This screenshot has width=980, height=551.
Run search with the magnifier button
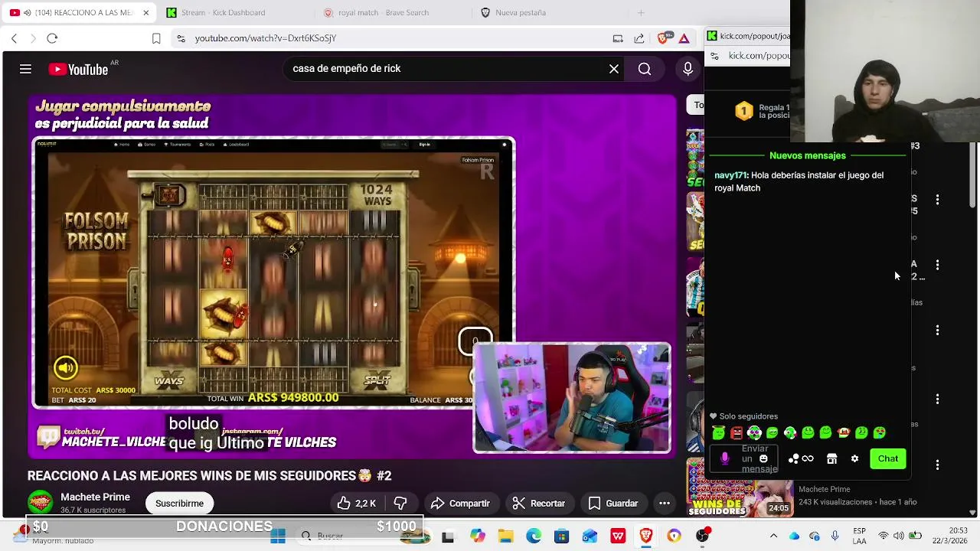(645, 69)
